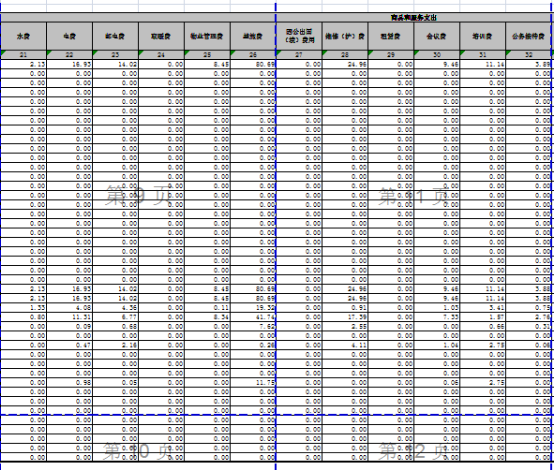Viewport: 554px width, 471px height.
Task: Click the 差旅费 column header
Action: click(253, 36)
